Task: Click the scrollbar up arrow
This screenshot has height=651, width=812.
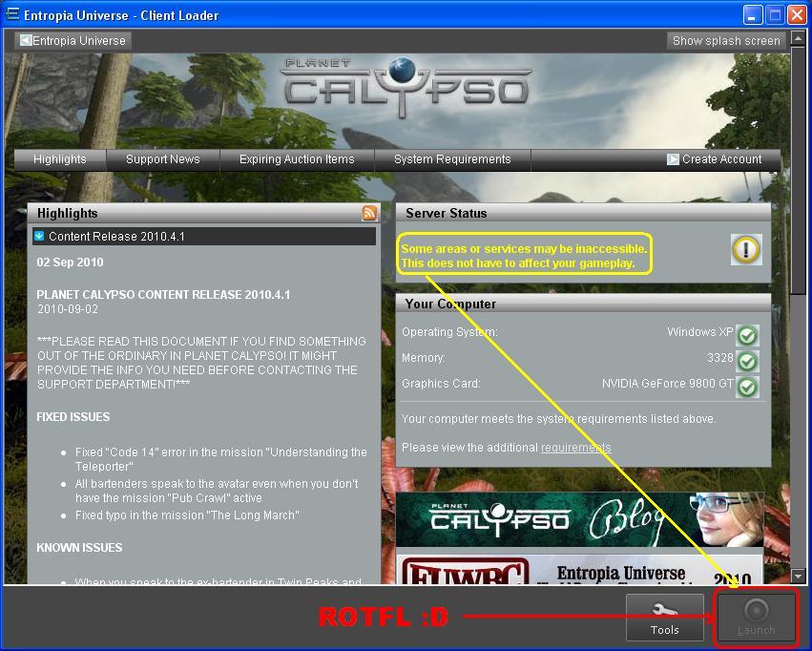Action: (798, 38)
